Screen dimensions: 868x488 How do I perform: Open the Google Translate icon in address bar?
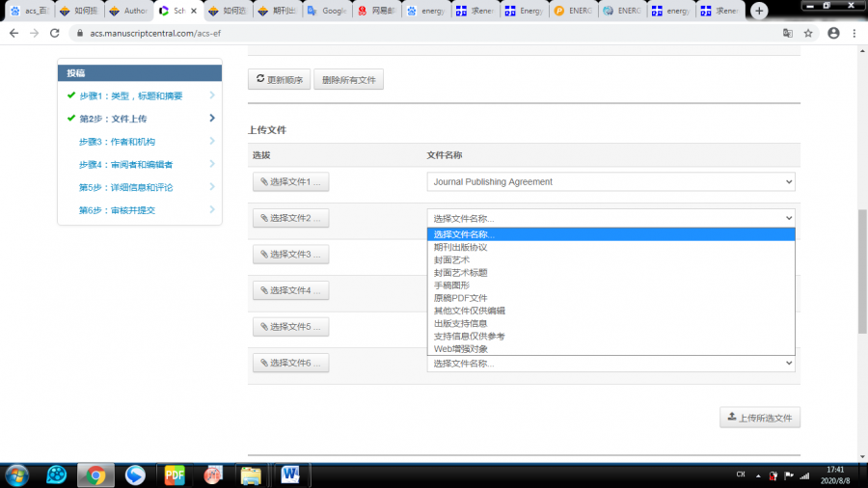787,33
